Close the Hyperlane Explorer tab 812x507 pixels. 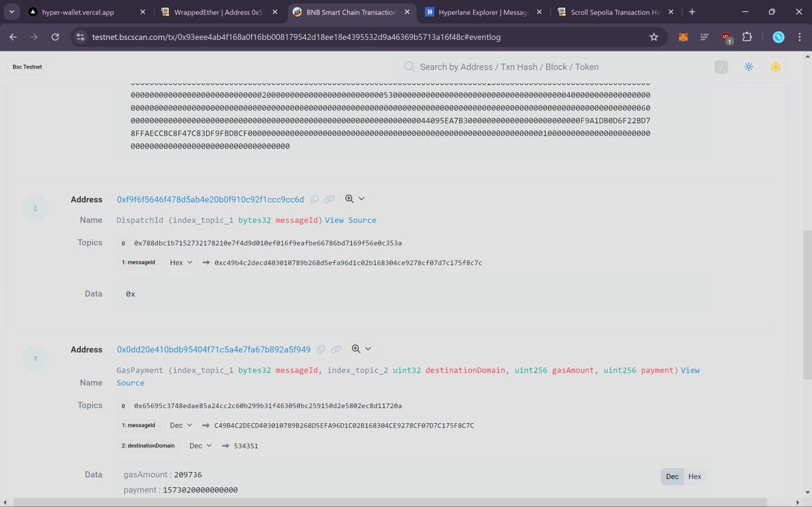[x=539, y=12]
